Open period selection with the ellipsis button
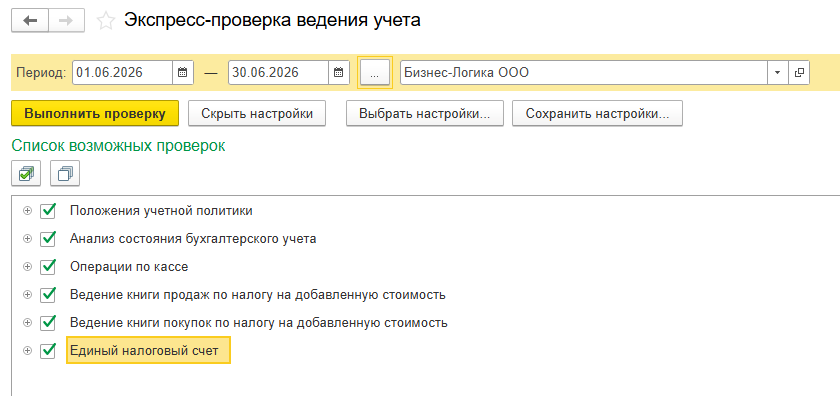The width and height of the screenshot is (840, 396). (x=374, y=72)
